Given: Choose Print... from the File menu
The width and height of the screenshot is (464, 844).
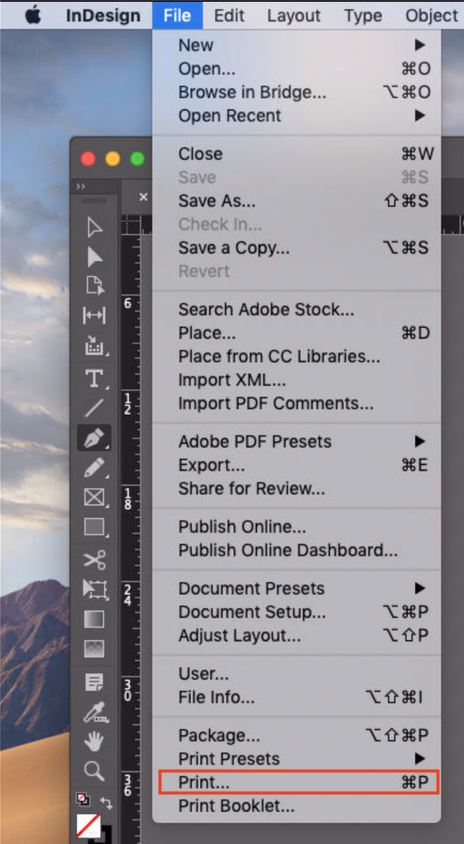Looking at the screenshot, I should [299, 782].
